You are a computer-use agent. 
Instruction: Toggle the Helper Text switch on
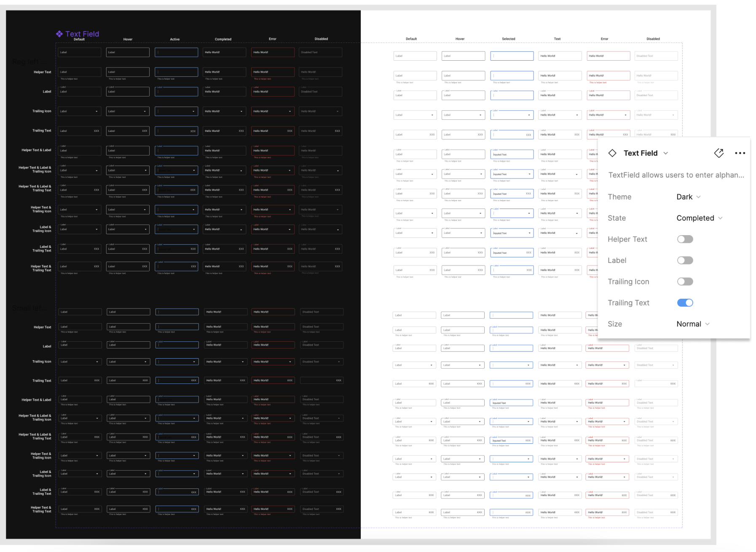685,239
